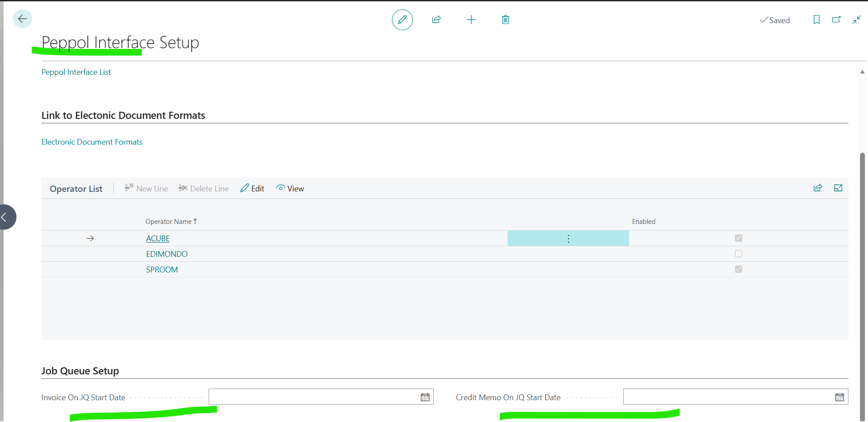The image size is (868, 422).
Task: Open page in new window icon
Action: click(836, 20)
